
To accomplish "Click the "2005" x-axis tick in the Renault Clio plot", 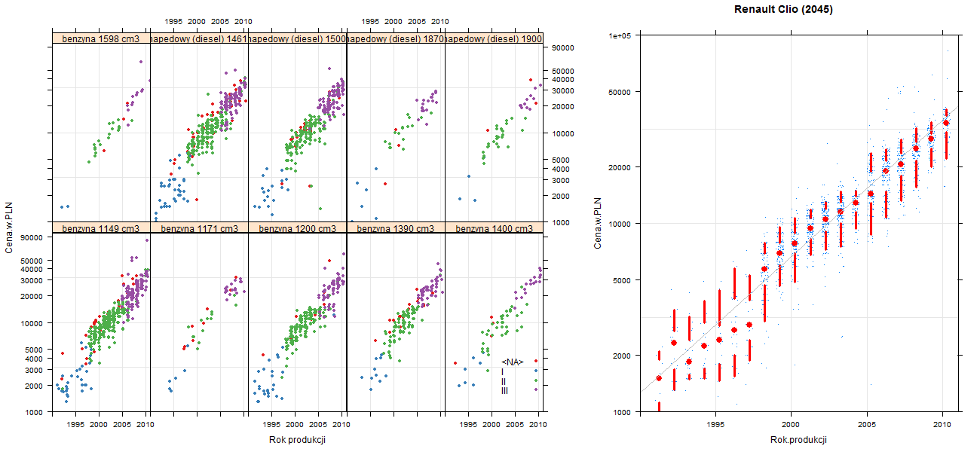I will point(867,425).
